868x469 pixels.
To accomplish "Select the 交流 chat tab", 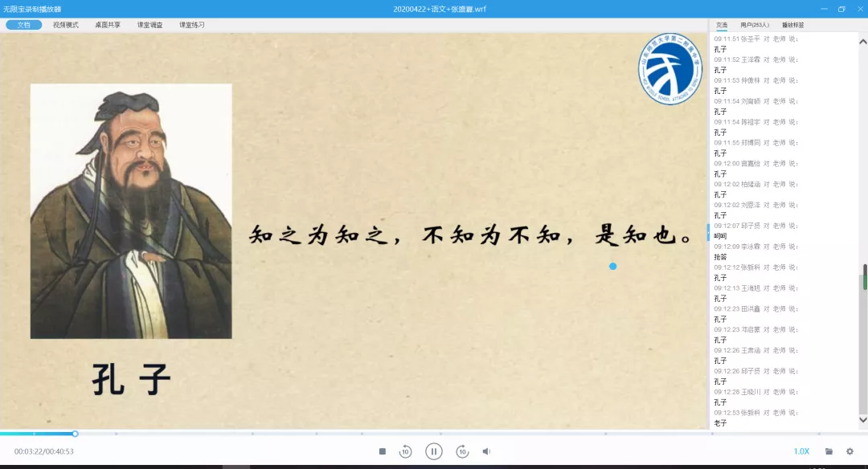I will coord(722,25).
